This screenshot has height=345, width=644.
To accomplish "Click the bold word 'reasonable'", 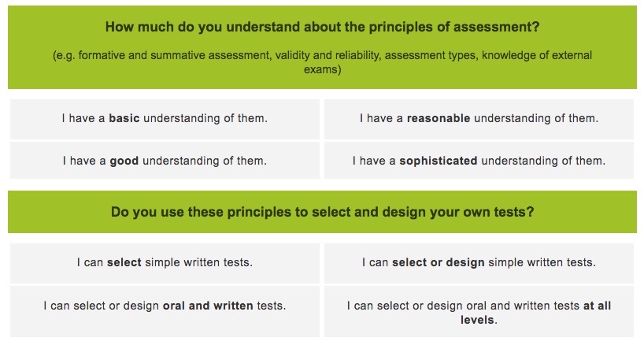I will 439,119.
